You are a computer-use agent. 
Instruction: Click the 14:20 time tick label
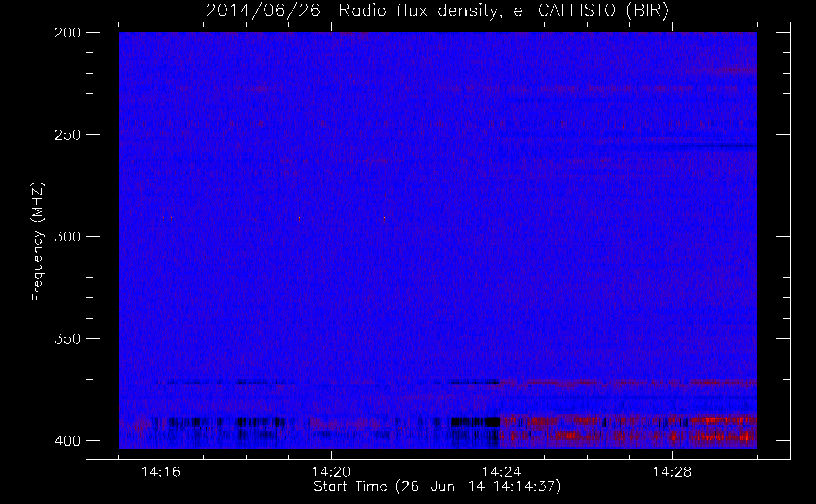pos(331,472)
